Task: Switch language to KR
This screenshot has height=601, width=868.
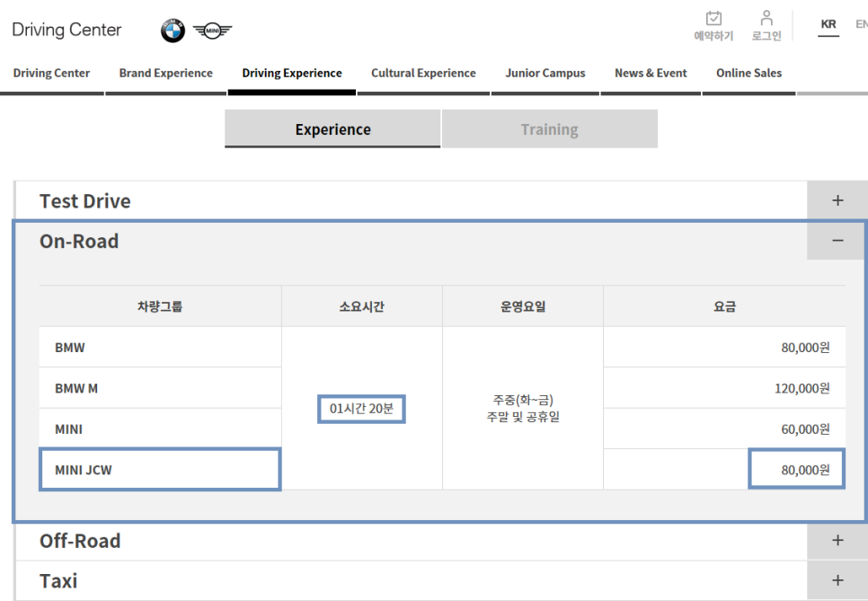Action: click(x=828, y=24)
